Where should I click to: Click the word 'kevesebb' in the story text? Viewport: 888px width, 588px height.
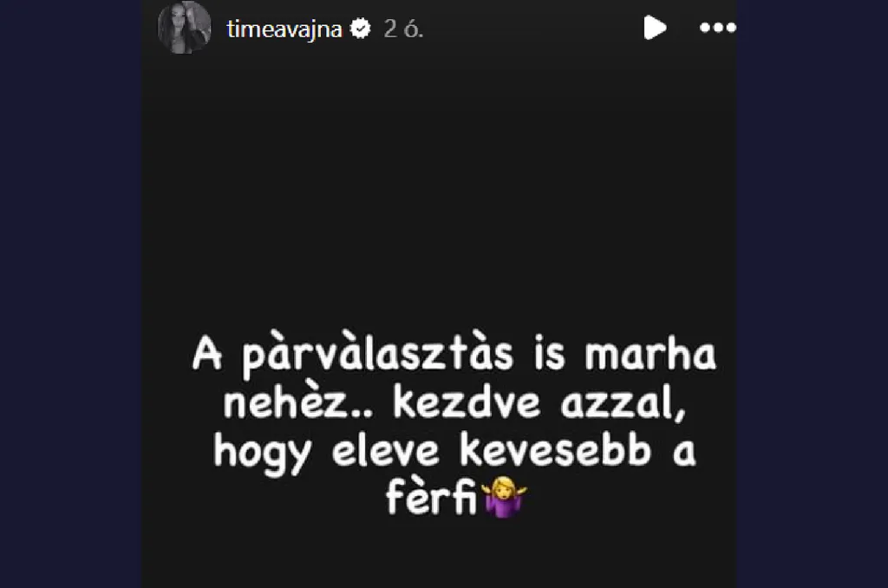pos(555,450)
